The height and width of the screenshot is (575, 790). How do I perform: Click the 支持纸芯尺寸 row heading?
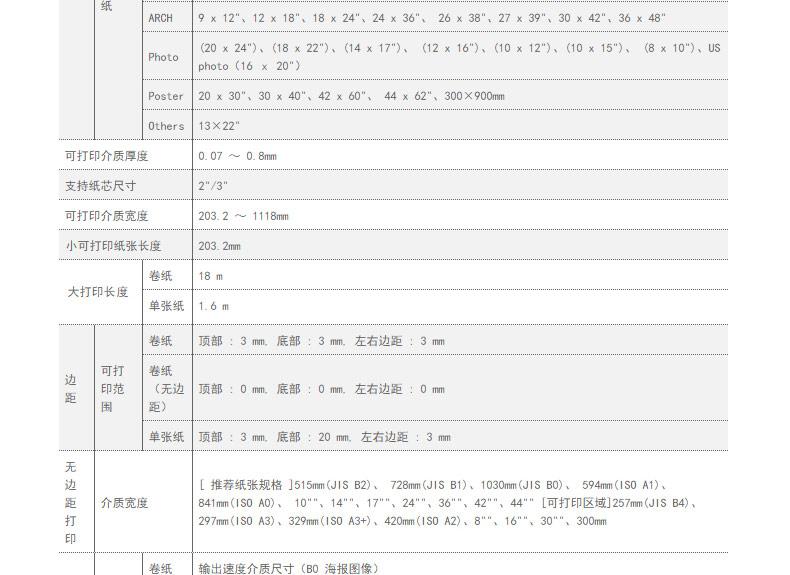(x=100, y=186)
